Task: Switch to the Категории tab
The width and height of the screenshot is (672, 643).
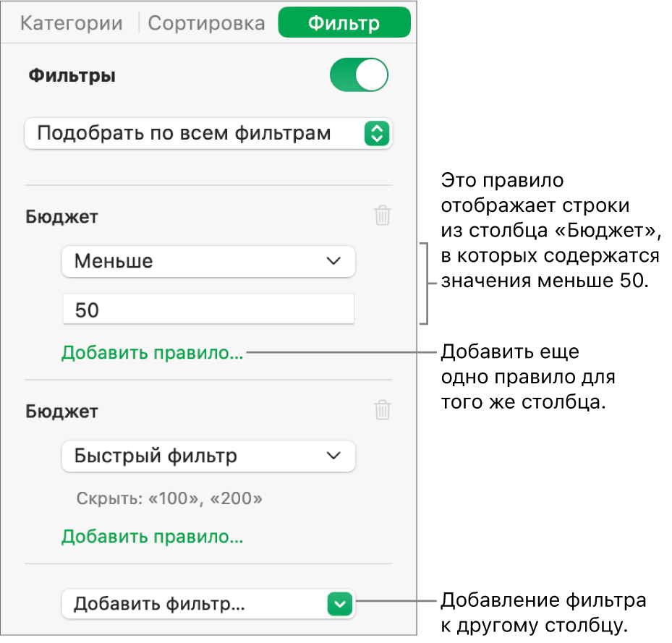Action: [71, 23]
